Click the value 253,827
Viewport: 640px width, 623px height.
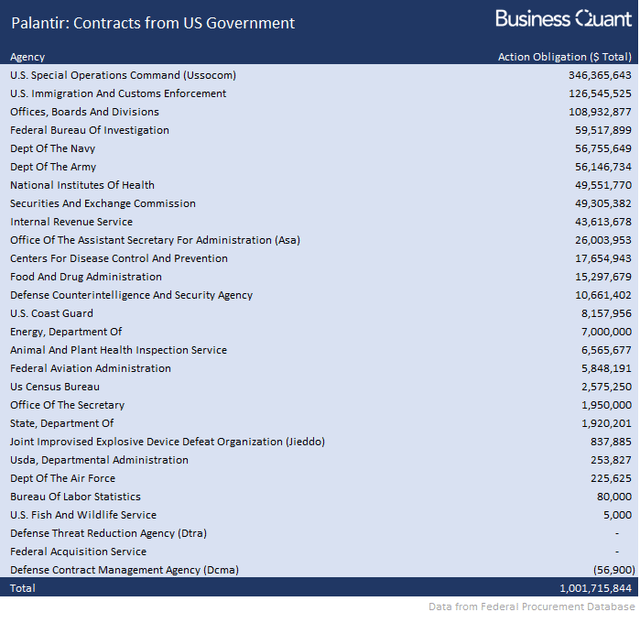coord(611,461)
